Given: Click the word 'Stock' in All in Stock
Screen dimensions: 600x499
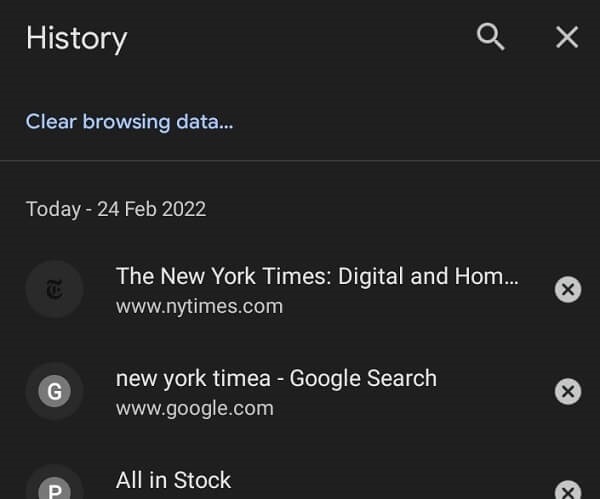Looking at the screenshot, I should [203, 481].
